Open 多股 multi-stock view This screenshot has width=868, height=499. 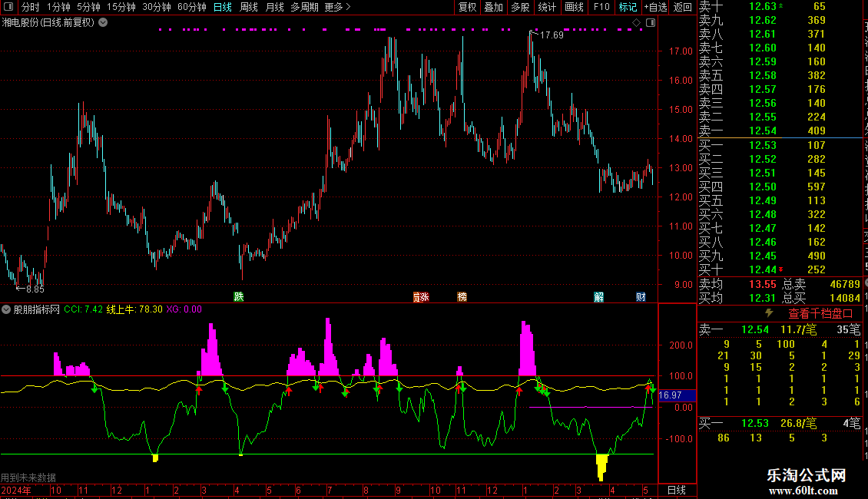pos(520,7)
